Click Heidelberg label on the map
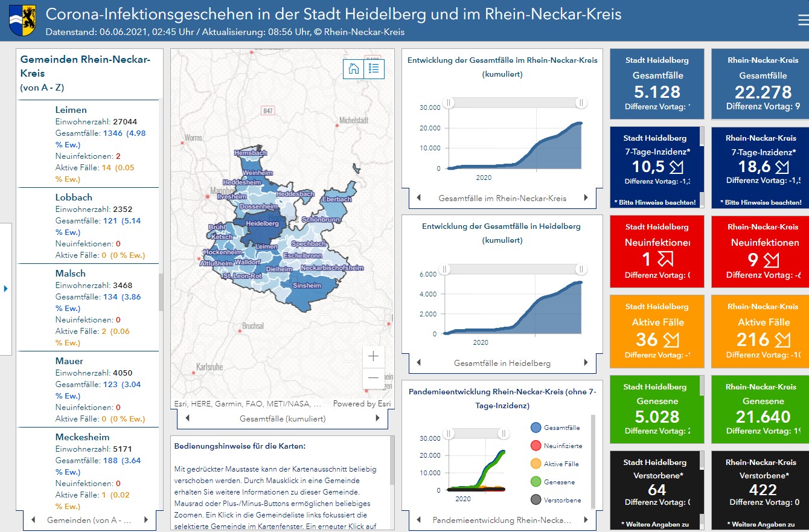Viewport: 809px width, 532px height. click(x=263, y=223)
